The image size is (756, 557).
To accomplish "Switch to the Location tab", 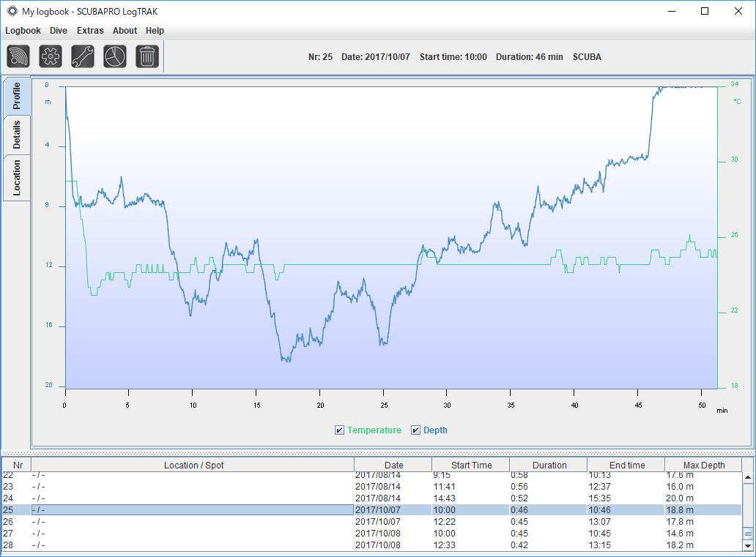I will [17, 178].
